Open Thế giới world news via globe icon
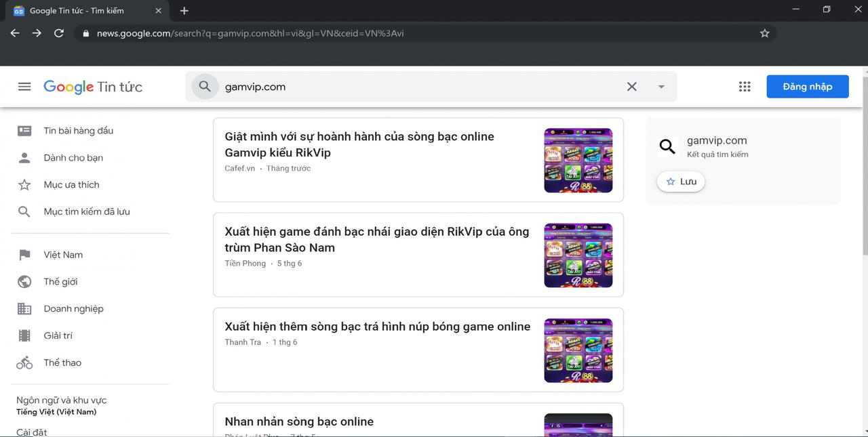This screenshot has width=868, height=437. click(x=24, y=281)
